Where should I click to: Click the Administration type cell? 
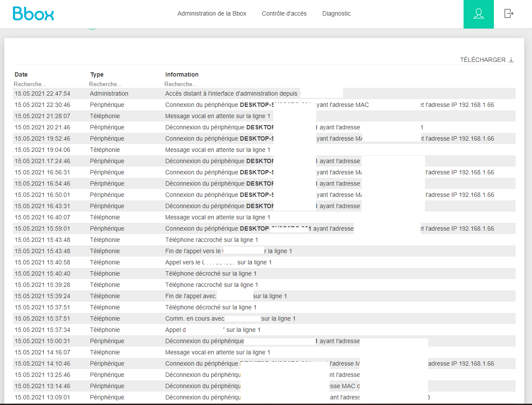pyautogui.click(x=109, y=93)
